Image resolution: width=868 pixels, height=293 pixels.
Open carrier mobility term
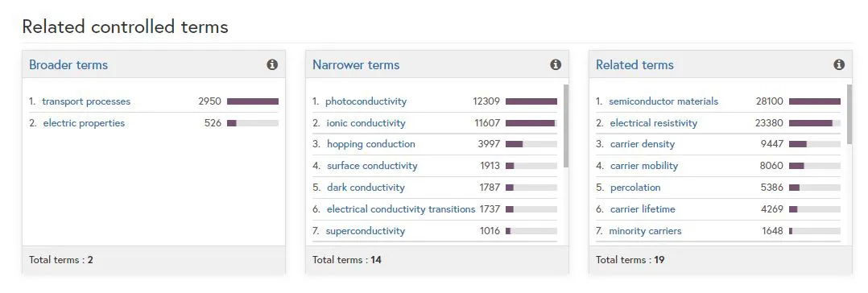[x=644, y=166]
